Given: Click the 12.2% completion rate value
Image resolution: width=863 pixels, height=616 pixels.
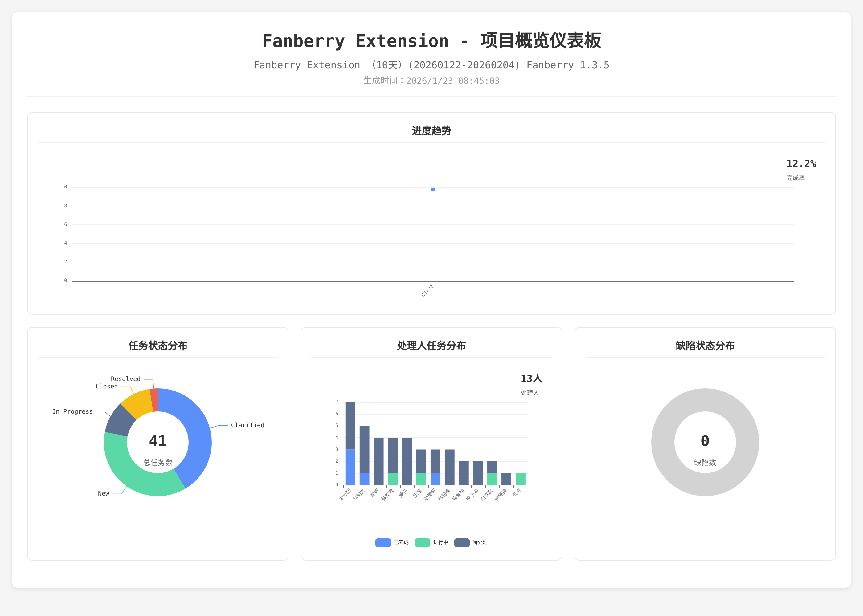Looking at the screenshot, I should click(801, 164).
